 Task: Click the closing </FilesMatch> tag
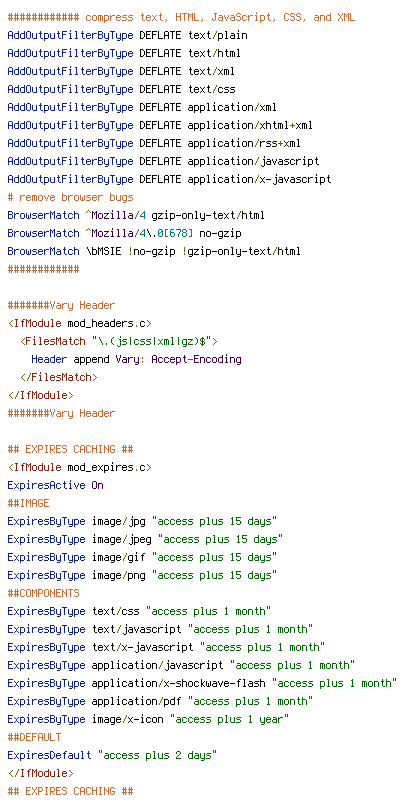tap(58, 377)
